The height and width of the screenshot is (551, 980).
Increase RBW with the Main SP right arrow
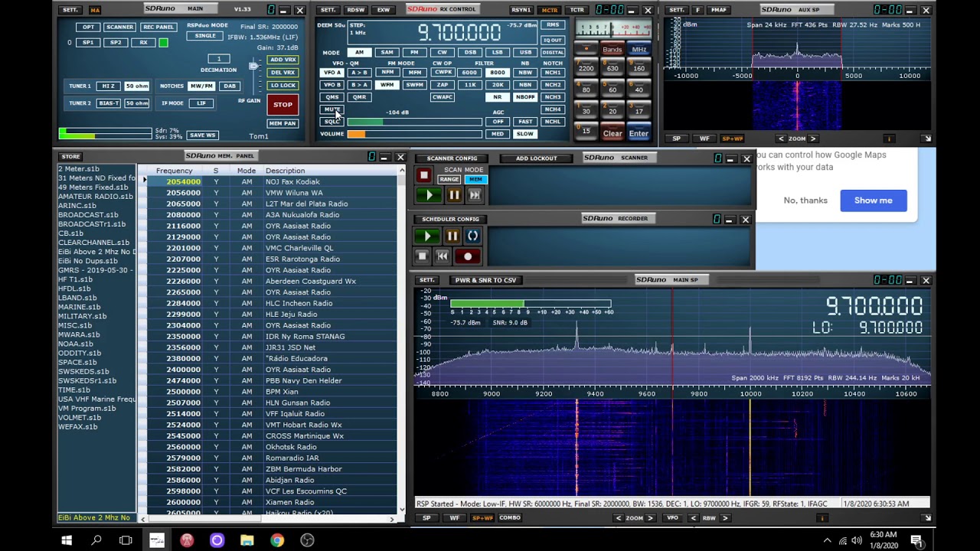[725, 518]
